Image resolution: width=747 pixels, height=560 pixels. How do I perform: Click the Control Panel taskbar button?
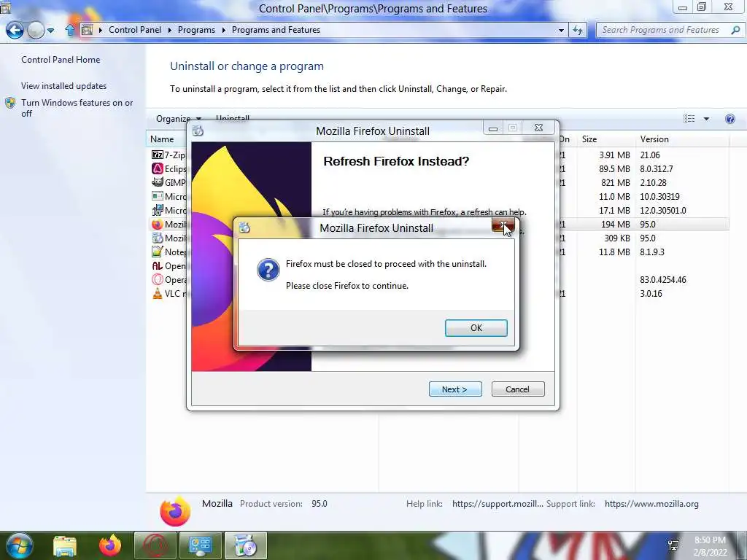200,545
